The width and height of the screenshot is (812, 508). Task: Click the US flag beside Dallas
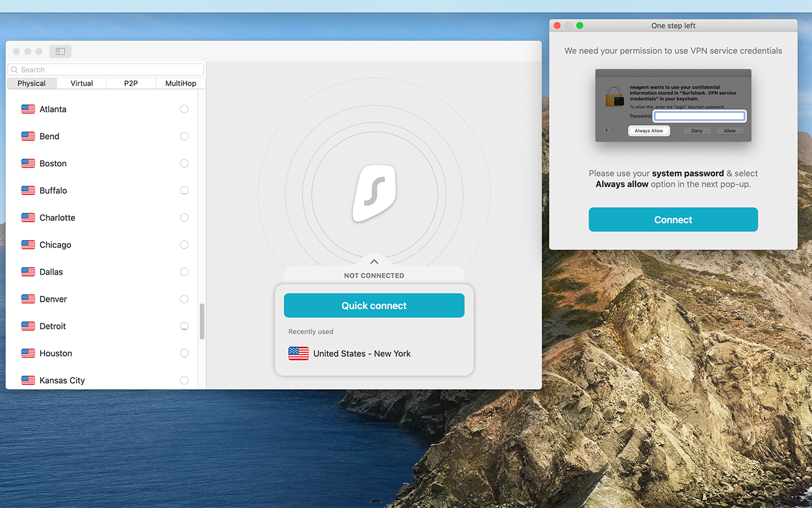coord(28,272)
